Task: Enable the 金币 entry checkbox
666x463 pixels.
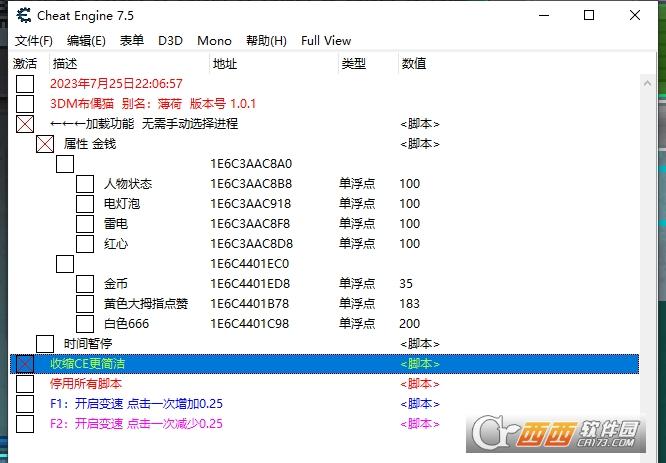Action: [85, 284]
